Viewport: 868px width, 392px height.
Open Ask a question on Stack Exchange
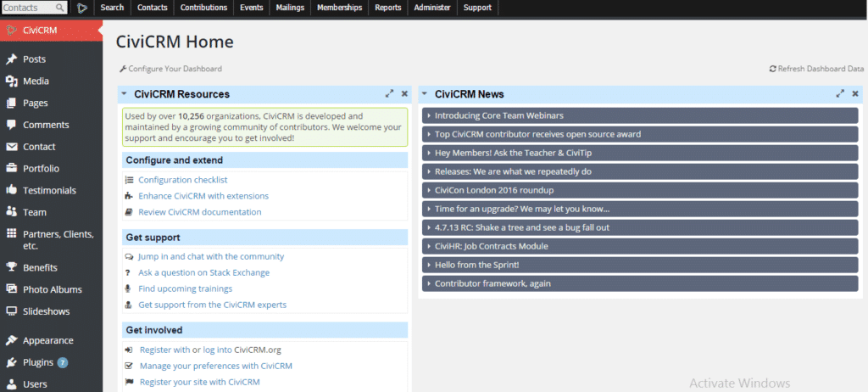(x=203, y=273)
